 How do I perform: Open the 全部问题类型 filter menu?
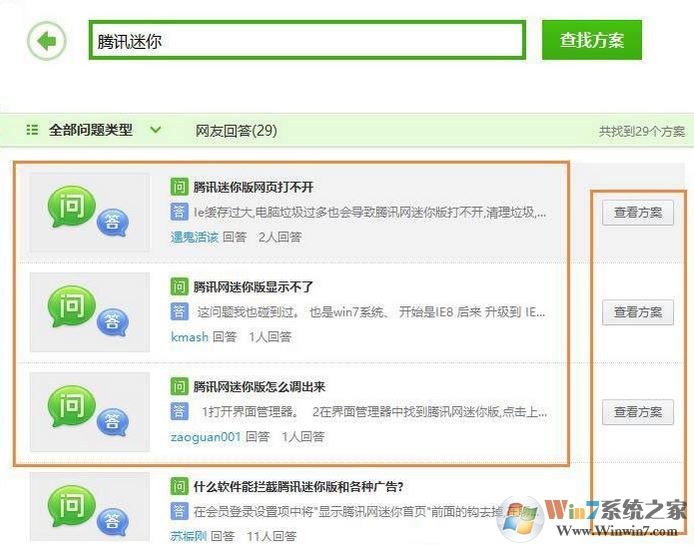click(90, 130)
